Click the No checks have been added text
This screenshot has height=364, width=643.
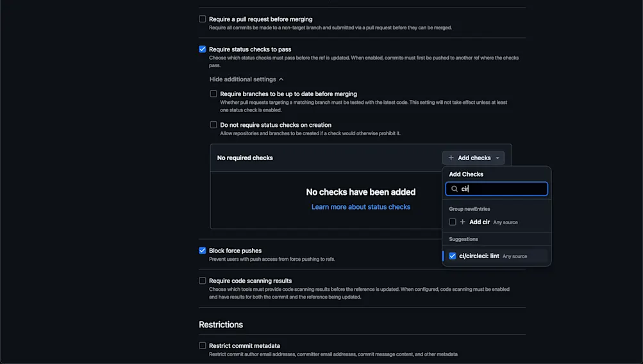[x=361, y=192]
